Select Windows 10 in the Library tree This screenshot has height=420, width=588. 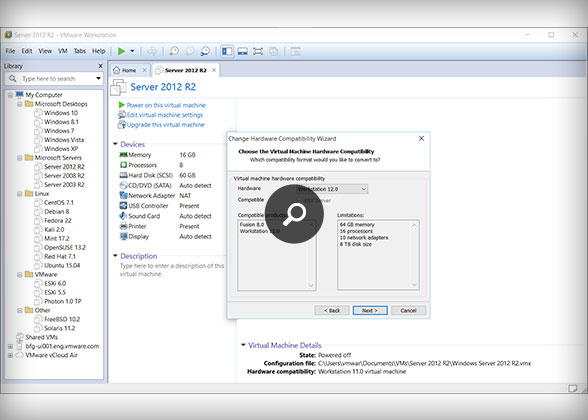pyautogui.click(x=61, y=113)
